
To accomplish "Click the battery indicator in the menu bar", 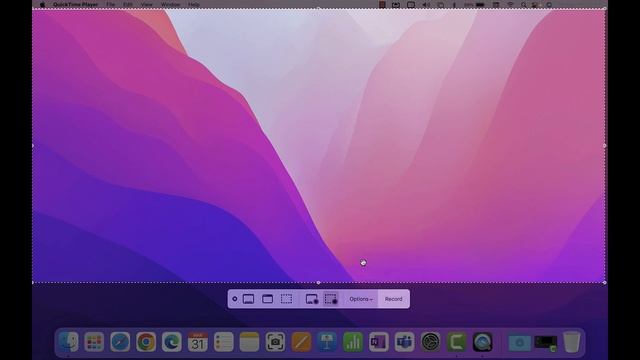I will (480, 5).
